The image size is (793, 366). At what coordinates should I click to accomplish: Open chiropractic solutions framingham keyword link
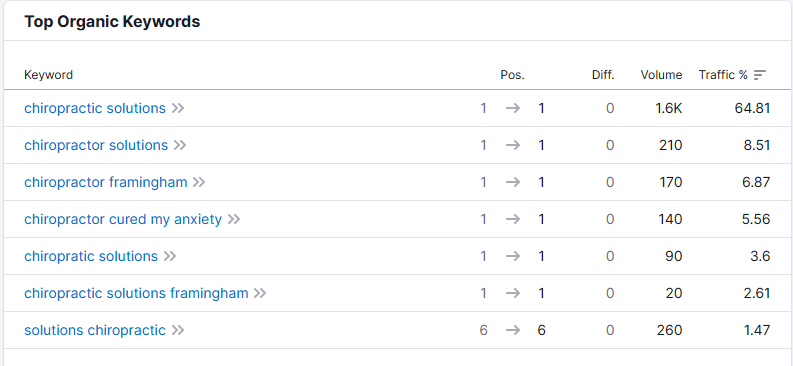point(136,293)
